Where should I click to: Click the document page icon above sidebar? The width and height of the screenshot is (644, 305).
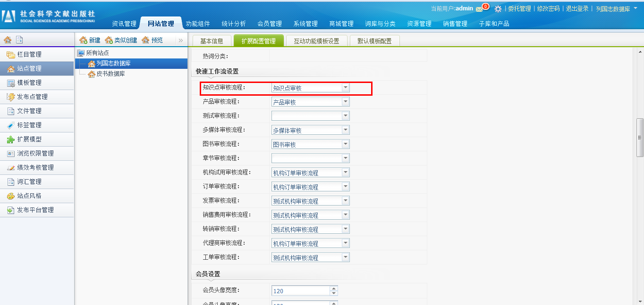tap(19, 40)
